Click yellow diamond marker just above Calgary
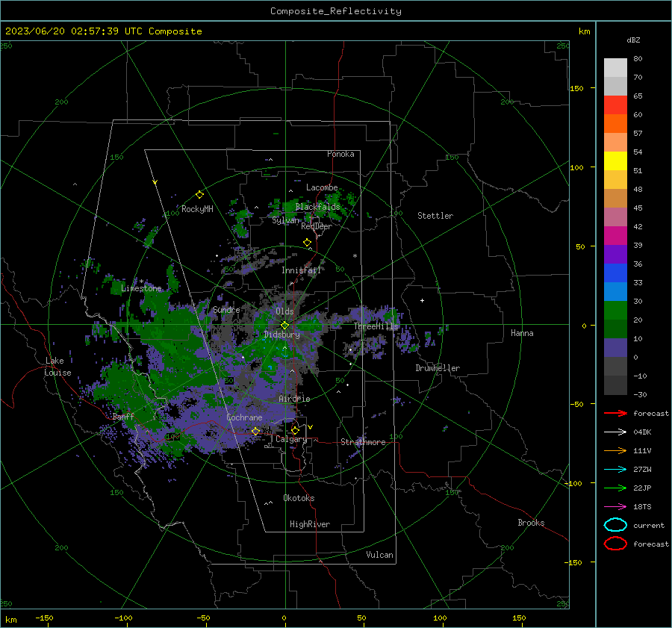 point(295,430)
